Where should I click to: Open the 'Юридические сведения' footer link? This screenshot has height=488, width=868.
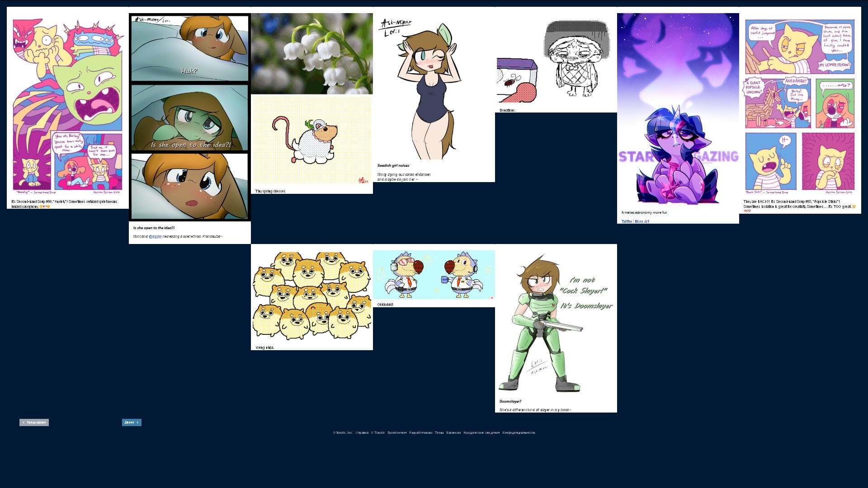point(481,433)
